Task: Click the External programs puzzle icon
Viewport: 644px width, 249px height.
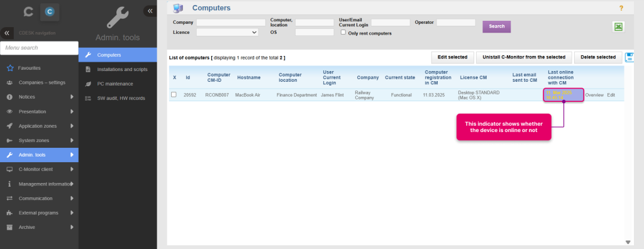Action: [10, 213]
